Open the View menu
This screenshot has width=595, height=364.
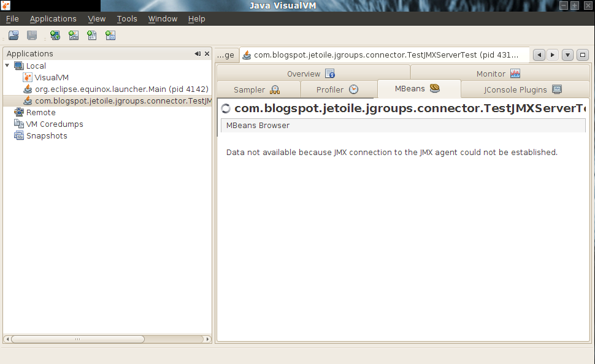click(x=97, y=18)
